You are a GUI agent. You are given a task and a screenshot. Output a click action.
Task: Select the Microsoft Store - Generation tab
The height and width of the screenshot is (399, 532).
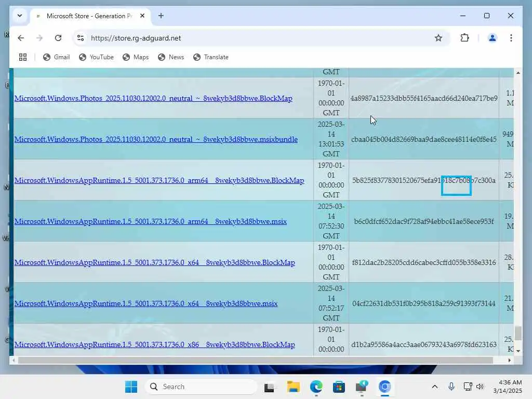[x=91, y=16]
